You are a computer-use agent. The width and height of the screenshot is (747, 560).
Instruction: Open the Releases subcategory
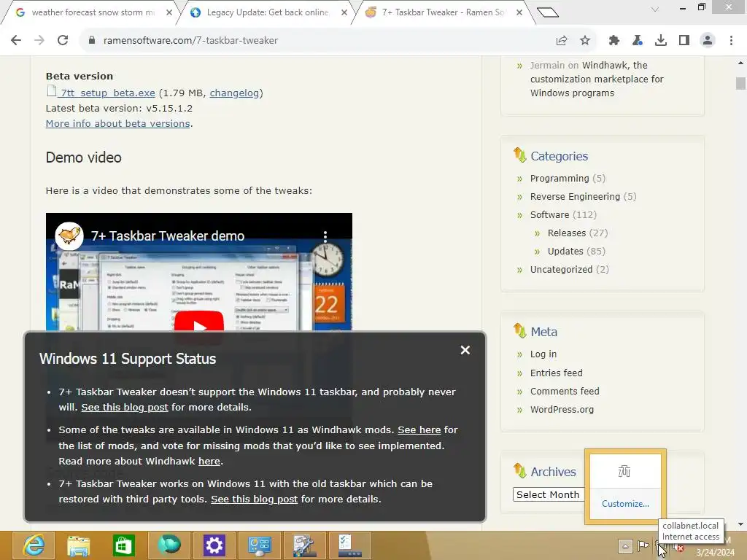click(x=566, y=233)
